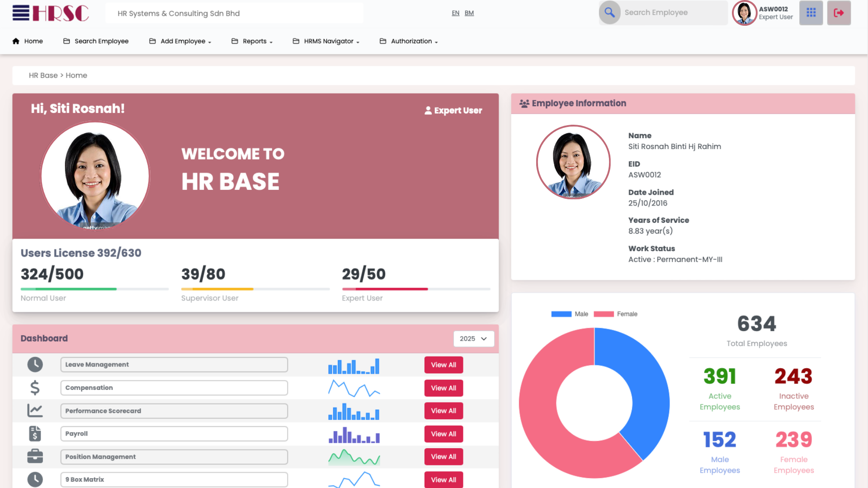Open the 2025 year dropdown
868x488 pixels.
[x=473, y=338]
